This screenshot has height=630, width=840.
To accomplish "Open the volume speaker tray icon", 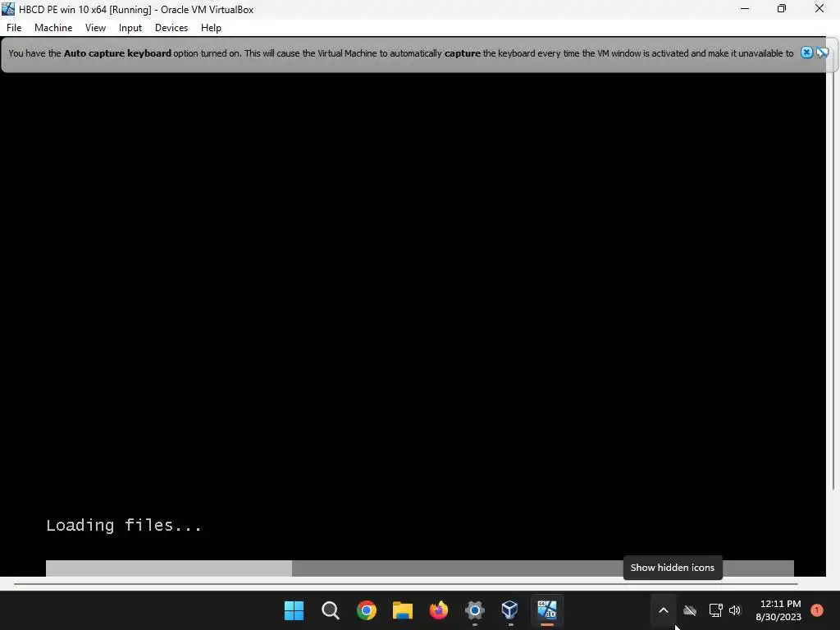I will point(735,610).
